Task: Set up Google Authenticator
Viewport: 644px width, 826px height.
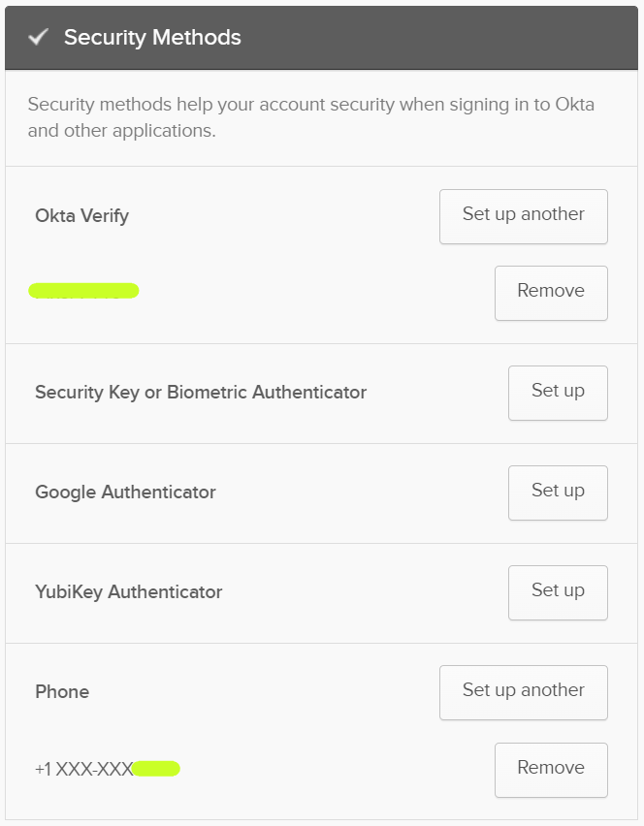Action: pos(558,492)
